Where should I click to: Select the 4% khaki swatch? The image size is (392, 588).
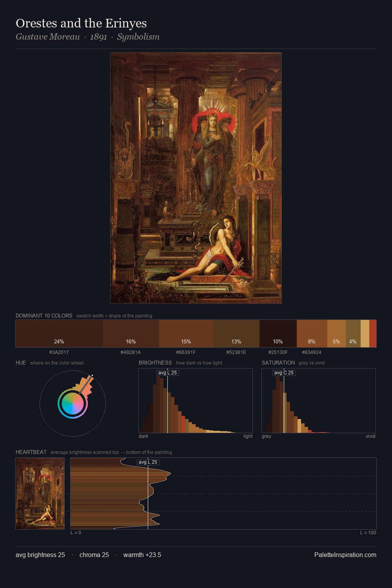coord(353,334)
